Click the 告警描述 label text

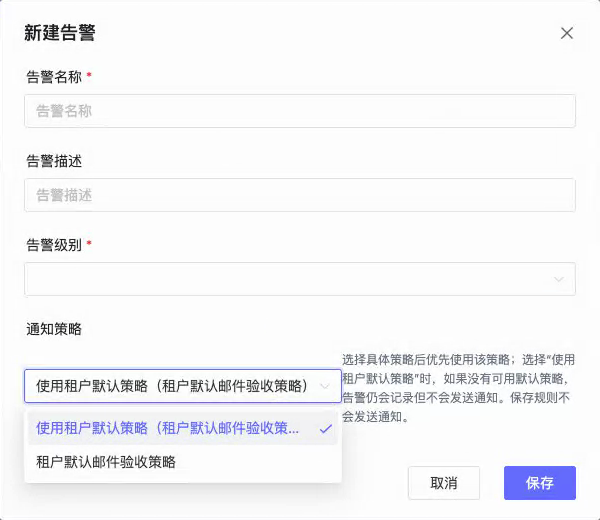(54, 161)
